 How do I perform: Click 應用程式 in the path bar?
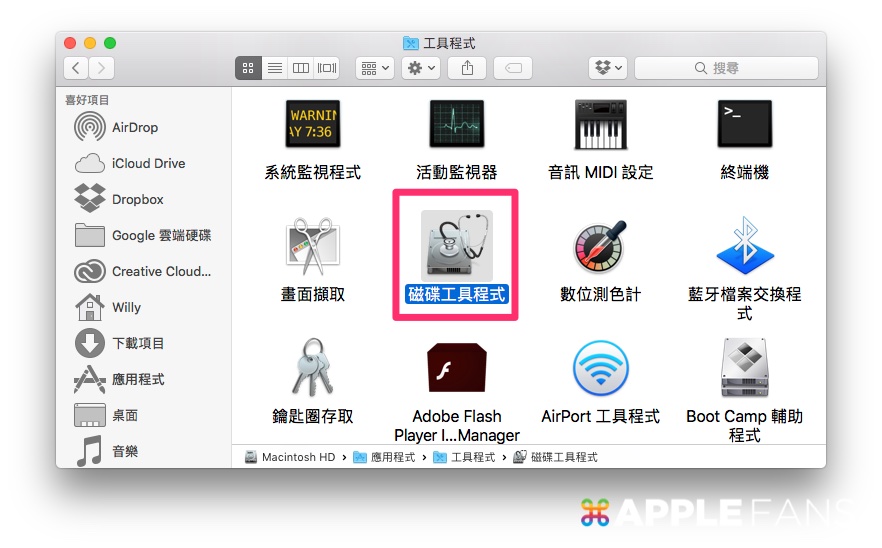[384, 457]
